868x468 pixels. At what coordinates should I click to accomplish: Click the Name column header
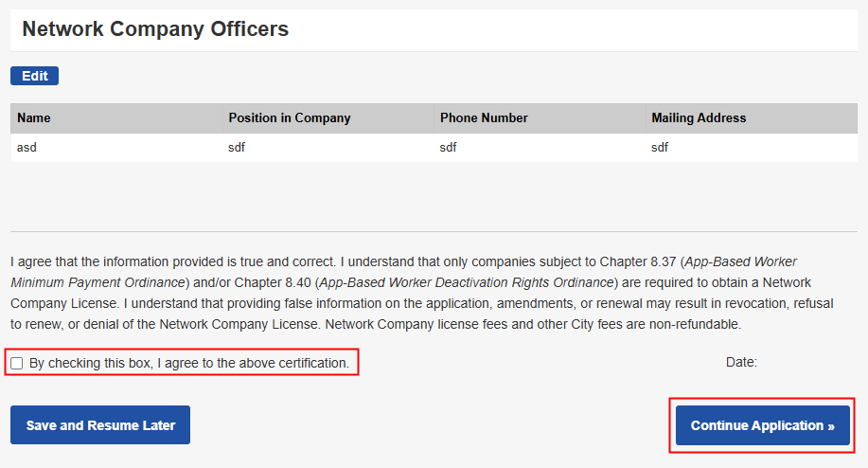(34, 118)
